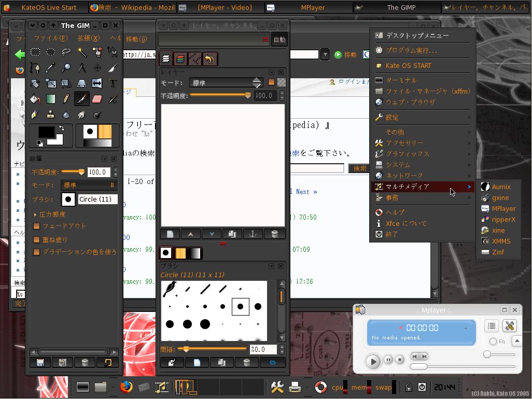The height and width of the screenshot is (399, 532).
Task: Click the MPlayer play button
Action: coord(373,361)
